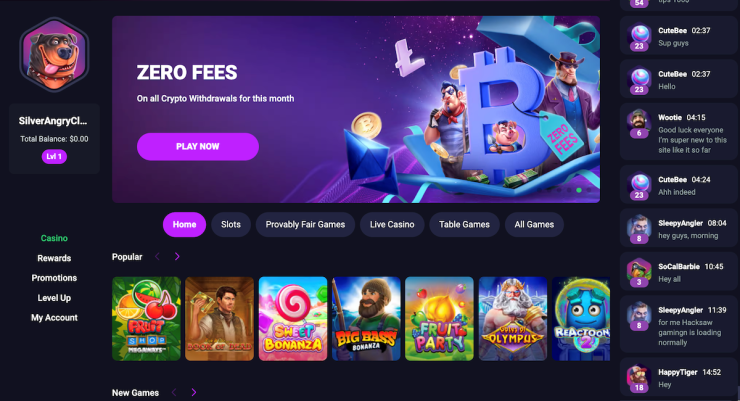Advance the New Games carousel
740x401 pixels.
193,393
